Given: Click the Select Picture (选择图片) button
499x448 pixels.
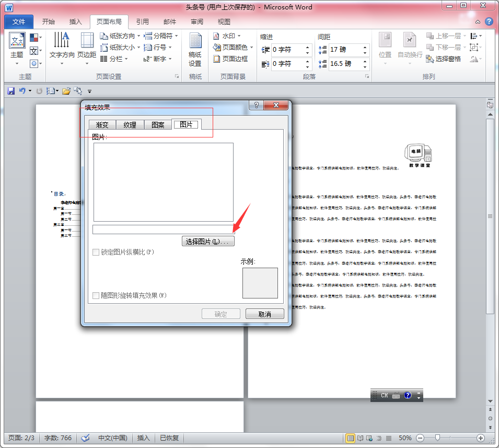Looking at the screenshot, I should tap(207, 242).
